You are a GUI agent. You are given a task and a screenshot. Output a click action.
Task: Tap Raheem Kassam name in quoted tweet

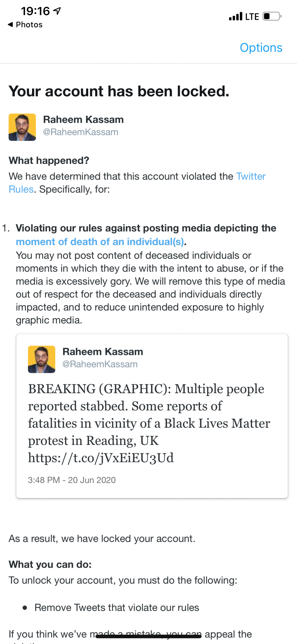coord(103,352)
